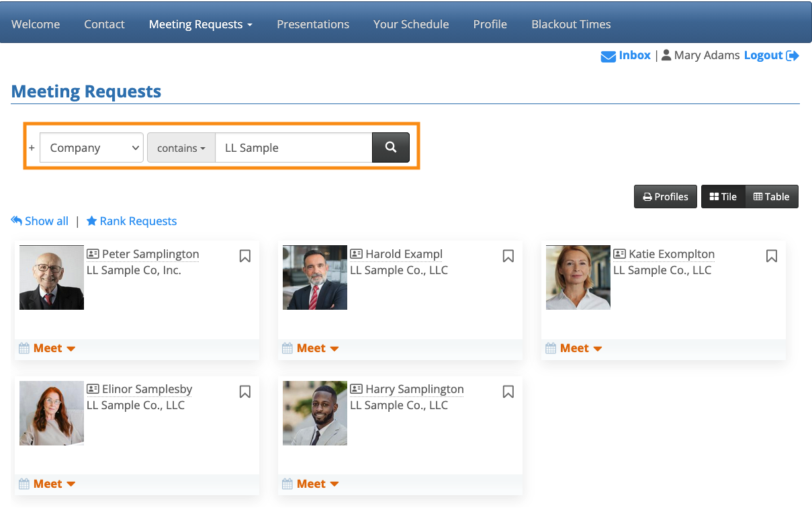Click in the LL Sample search field
Image resolution: width=812 pixels, height=516 pixels.
[x=294, y=148]
